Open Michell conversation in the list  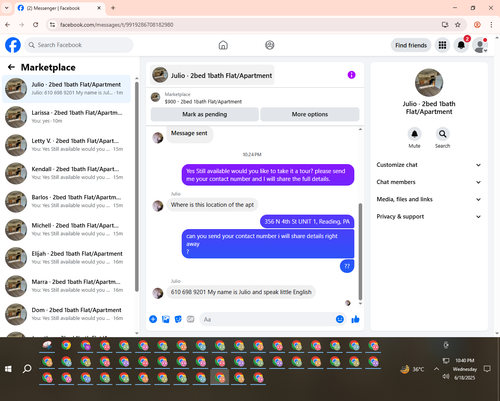(x=66, y=229)
